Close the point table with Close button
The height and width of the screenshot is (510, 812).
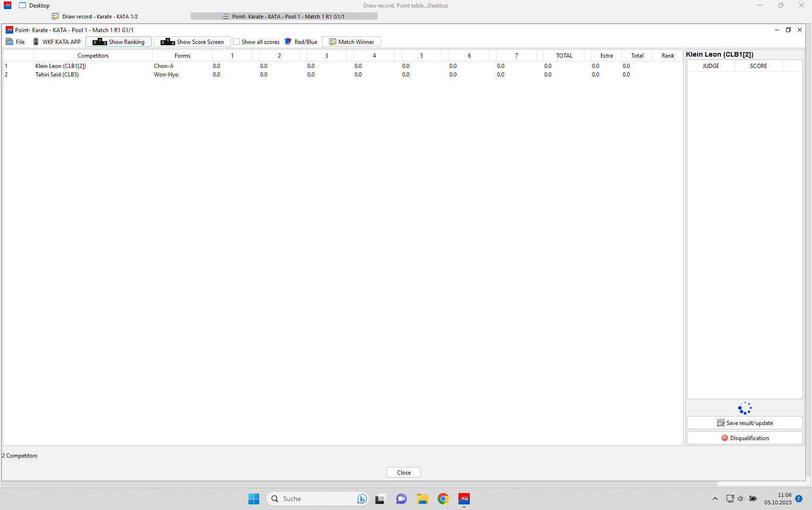pos(404,473)
